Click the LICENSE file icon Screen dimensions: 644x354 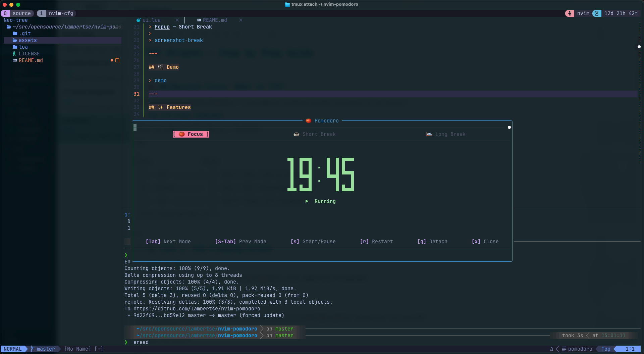(x=14, y=54)
